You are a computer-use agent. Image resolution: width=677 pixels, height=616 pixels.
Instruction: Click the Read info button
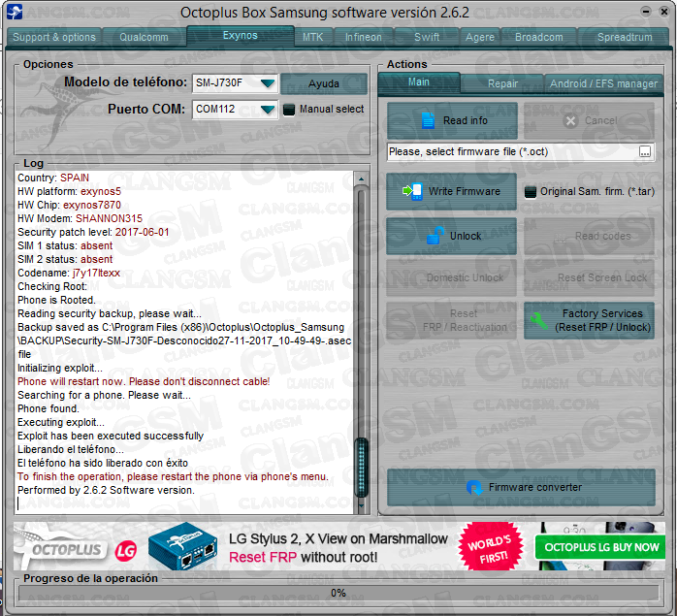click(452, 120)
